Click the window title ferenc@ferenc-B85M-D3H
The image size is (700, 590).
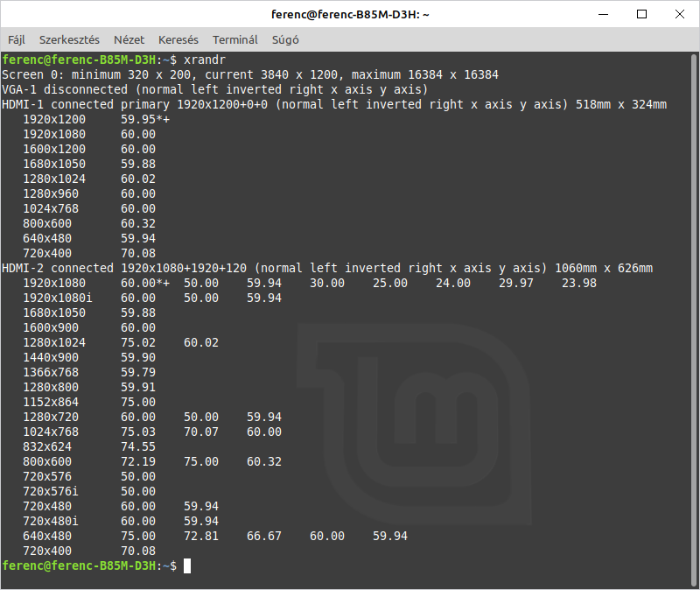tap(350, 14)
